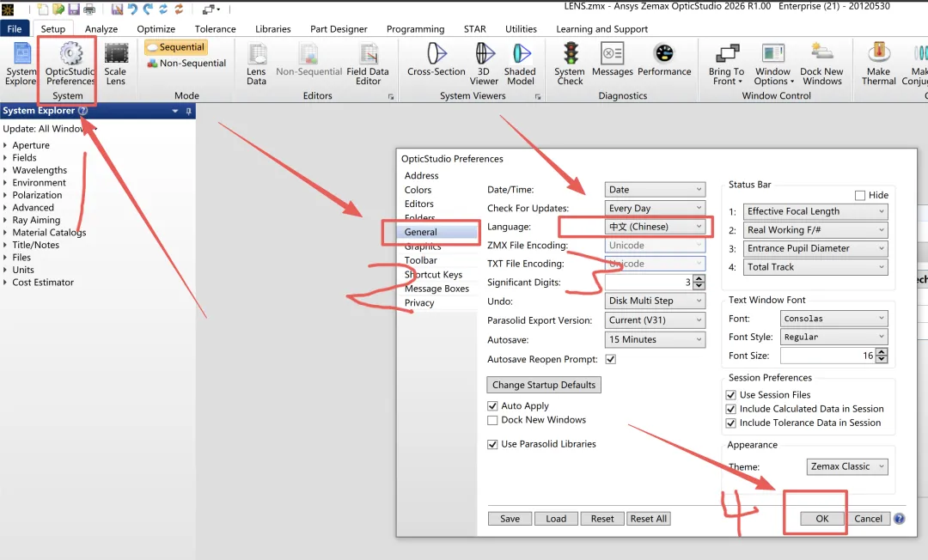The width and height of the screenshot is (928, 560).
Task: Switch to the Optimize ribbon tab
Action: click(x=156, y=29)
